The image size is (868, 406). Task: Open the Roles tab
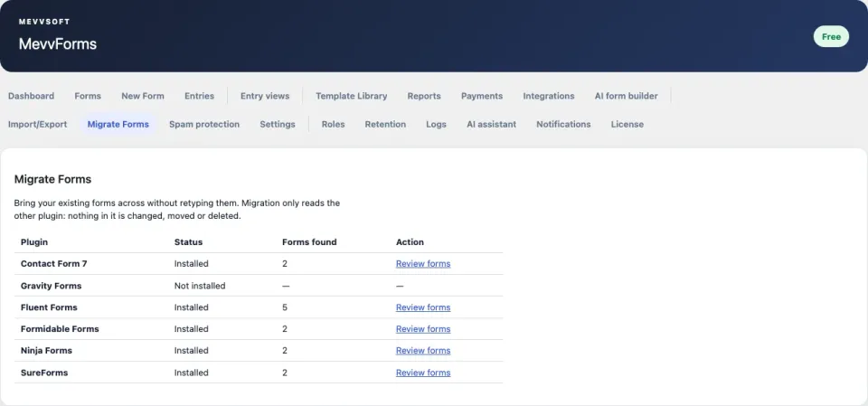334,124
